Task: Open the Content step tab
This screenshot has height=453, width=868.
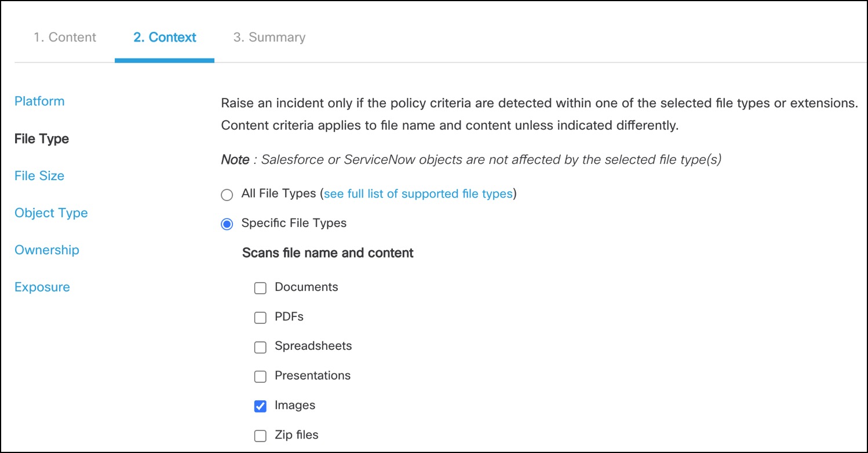Action: pos(64,38)
